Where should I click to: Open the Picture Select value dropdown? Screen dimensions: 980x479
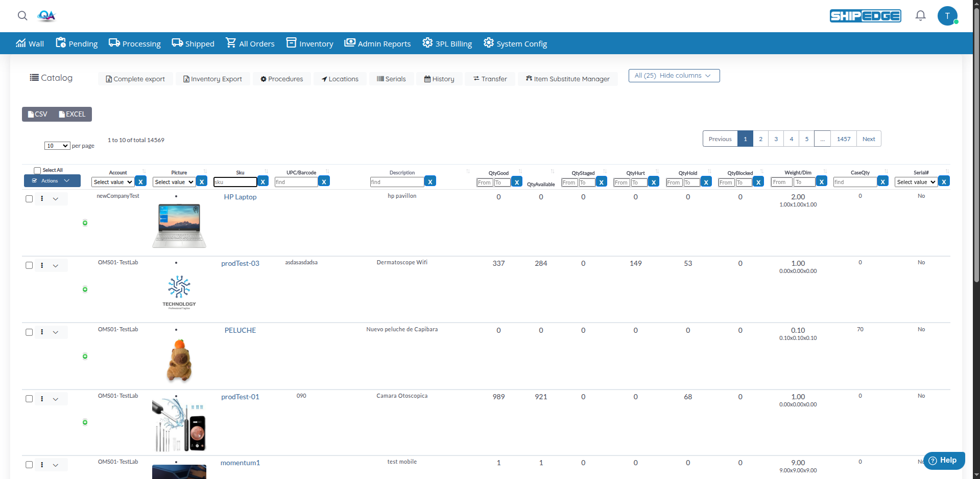[x=174, y=182]
